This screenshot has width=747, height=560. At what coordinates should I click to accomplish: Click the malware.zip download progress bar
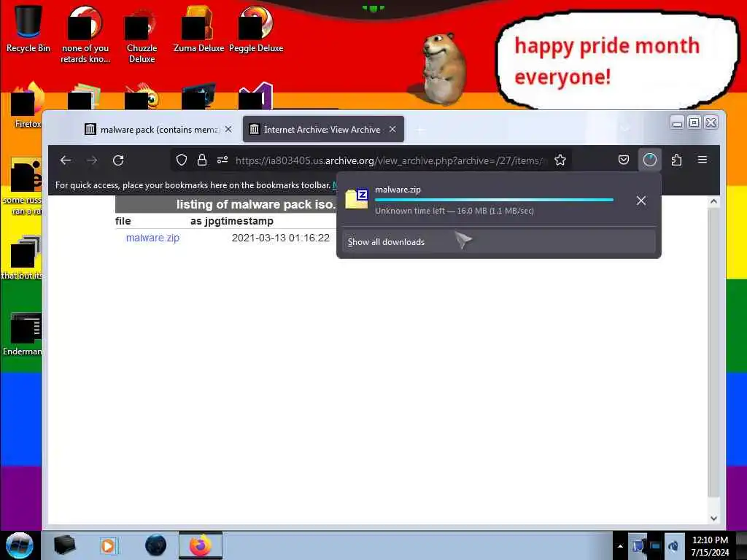pos(494,200)
